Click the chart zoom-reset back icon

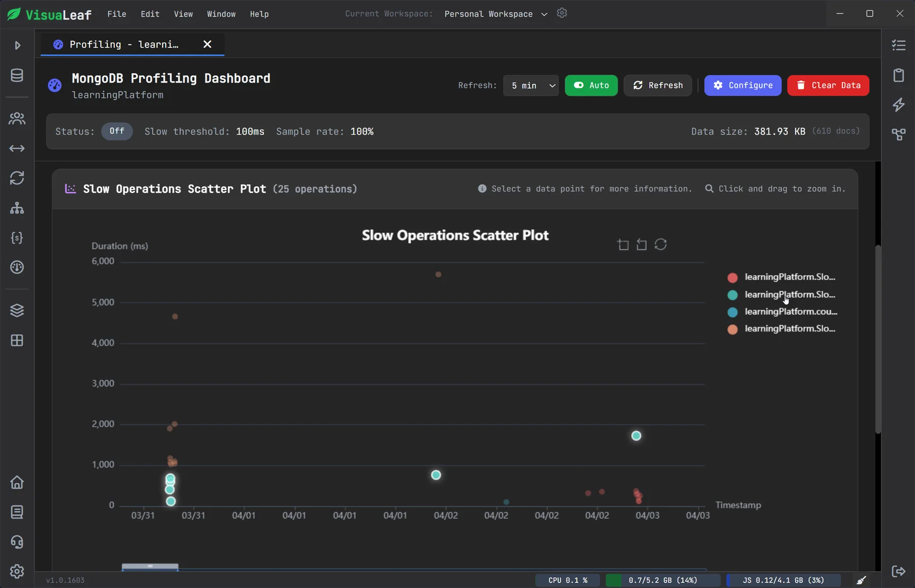[642, 244]
